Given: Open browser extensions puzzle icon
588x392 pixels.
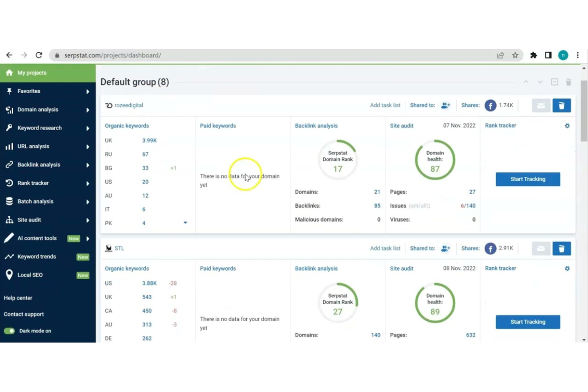Looking at the screenshot, I should point(534,55).
